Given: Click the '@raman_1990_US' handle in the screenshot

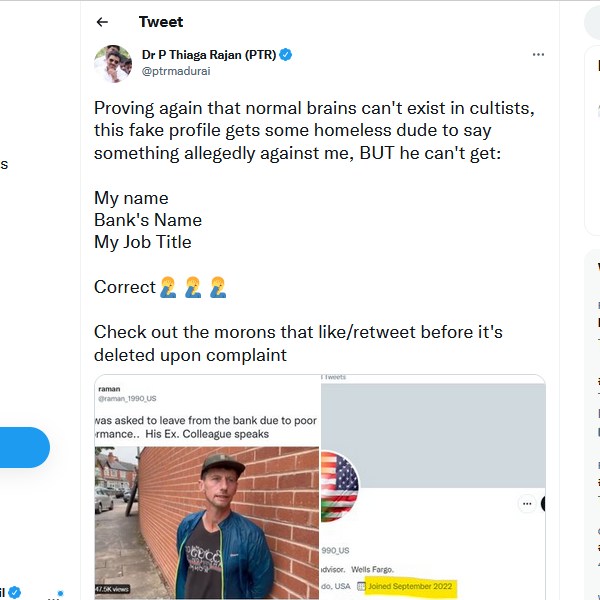Looking at the screenshot, I should click(134, 400).
